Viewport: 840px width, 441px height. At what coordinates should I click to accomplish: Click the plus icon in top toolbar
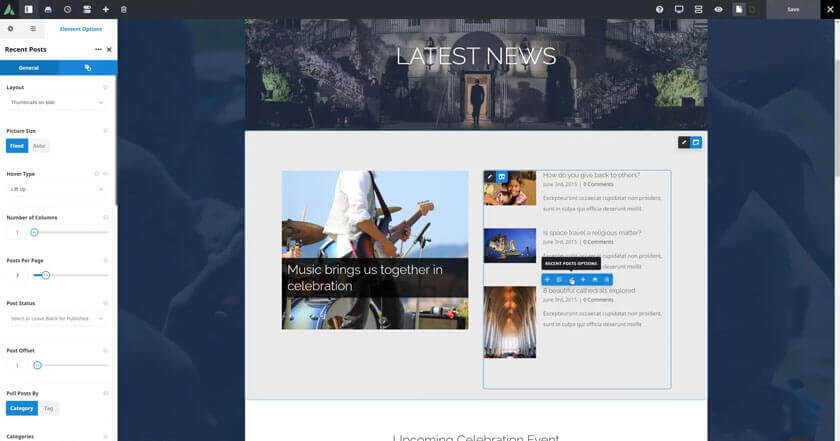coord(106,9)
